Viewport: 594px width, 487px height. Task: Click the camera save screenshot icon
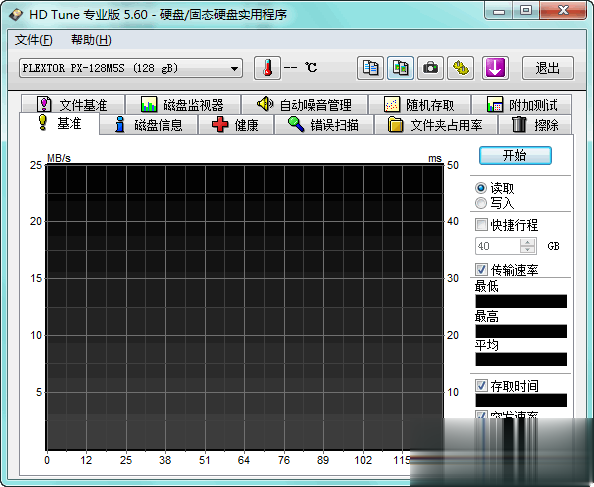click(x=430, y=68)
